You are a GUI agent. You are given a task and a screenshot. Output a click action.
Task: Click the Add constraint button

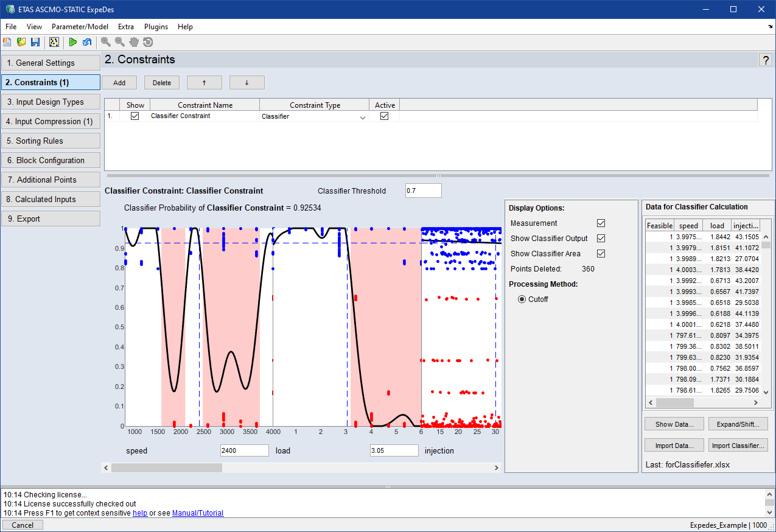click(x=119, y=83)
